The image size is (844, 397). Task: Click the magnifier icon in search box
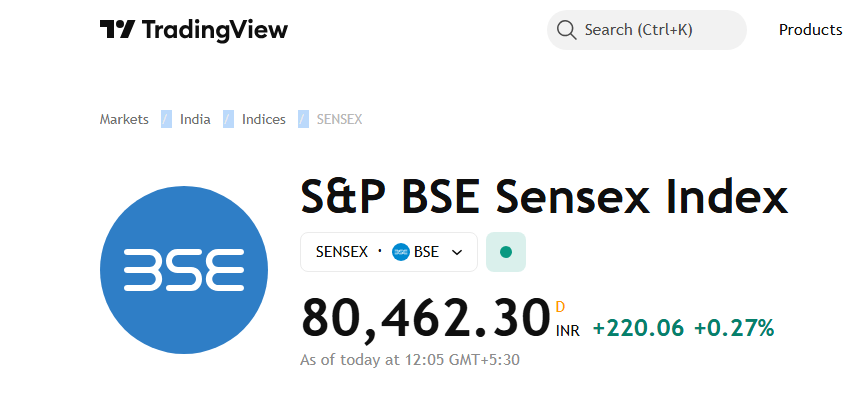[x=567, y=30]
